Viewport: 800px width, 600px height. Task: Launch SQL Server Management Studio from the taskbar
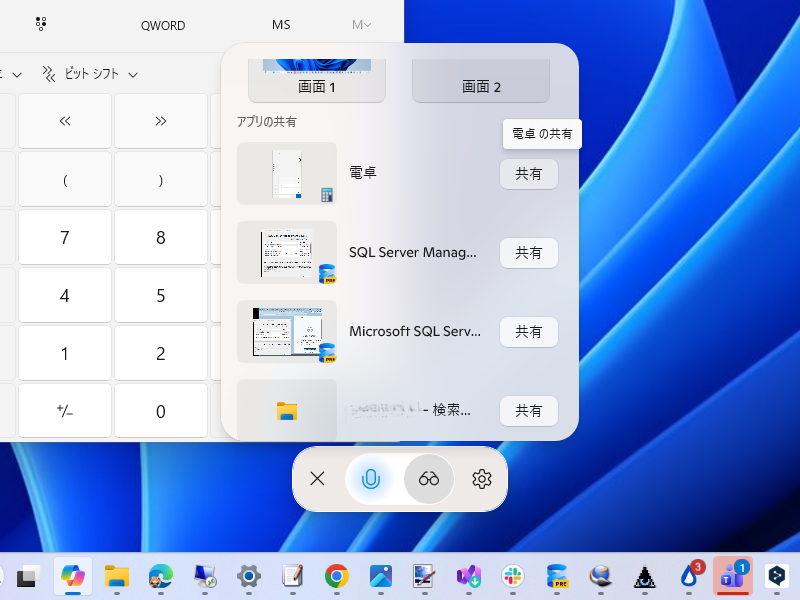[559, 578]
